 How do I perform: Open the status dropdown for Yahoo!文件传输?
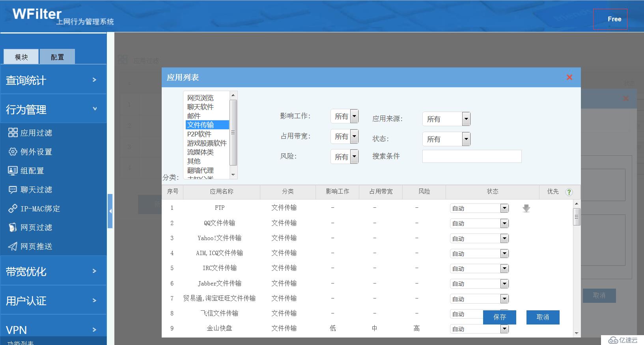tap(479, 239)
